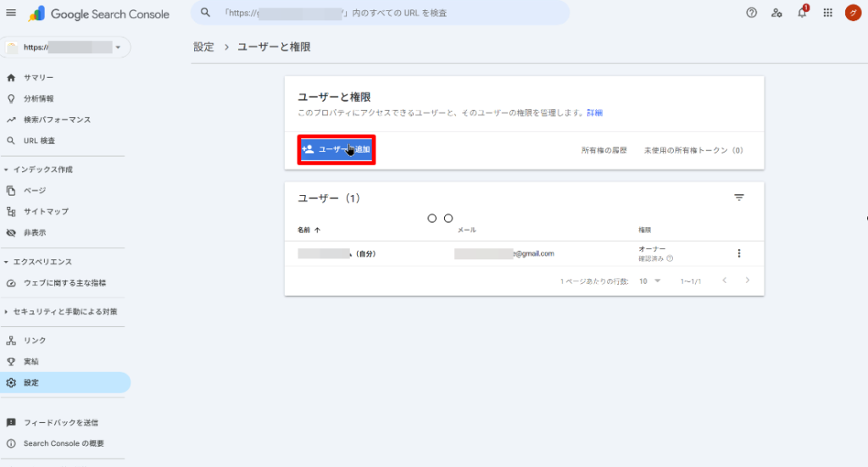
Task: Click the filter icon in user list
Action: [739, 197]
